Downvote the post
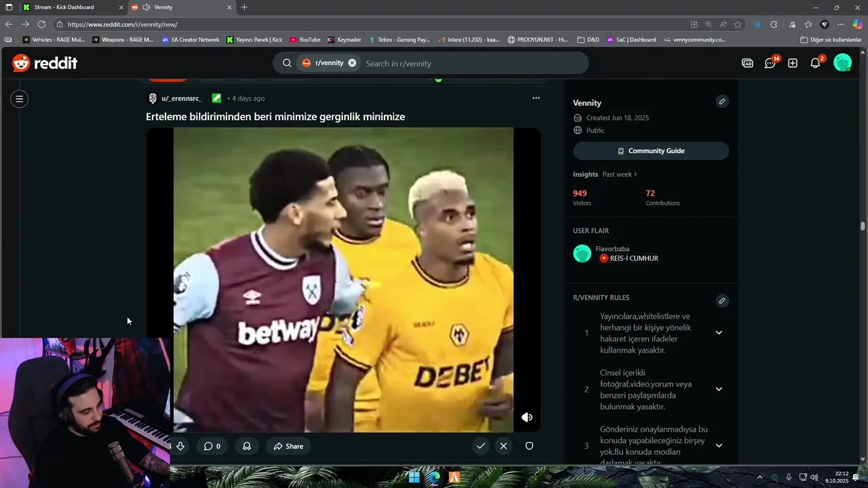Image resolution: width=868 pixels, height=488 pixels. click(180, 446)
